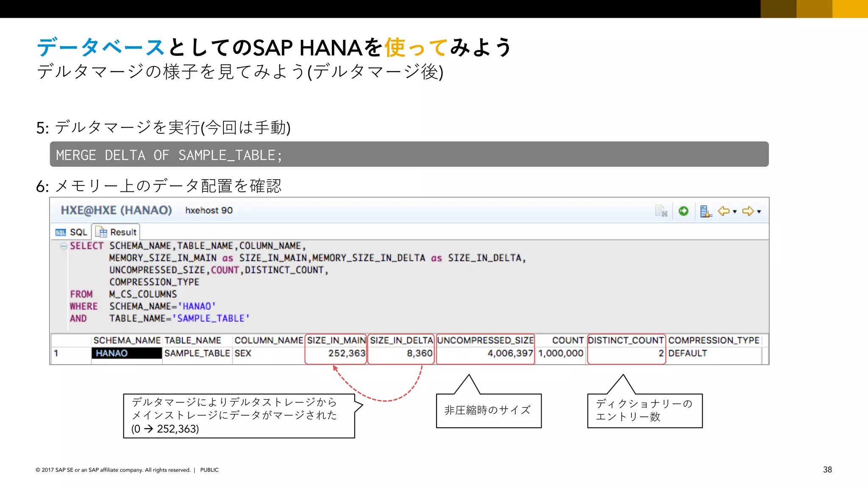The height and width of the screenshot is (488, 868).
Task: Select the DEFAULT compression type cell
Action: [x=714, y=353]
